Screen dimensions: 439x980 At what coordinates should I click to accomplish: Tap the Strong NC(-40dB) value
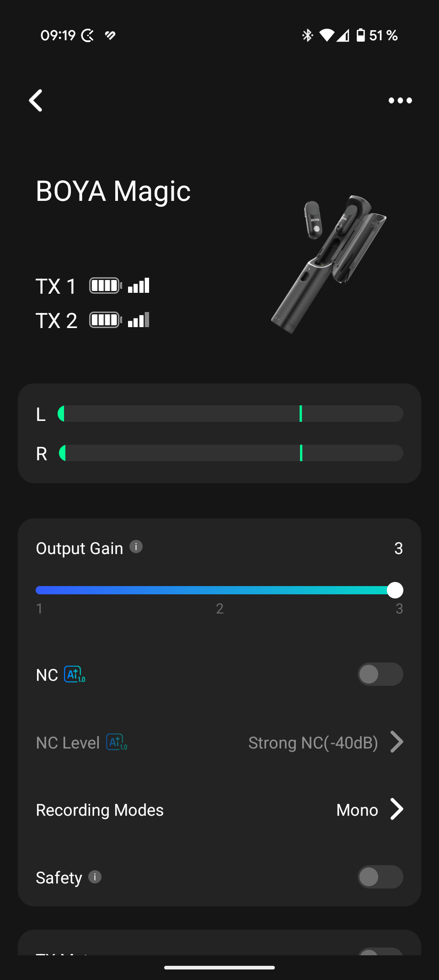point(313,743)
